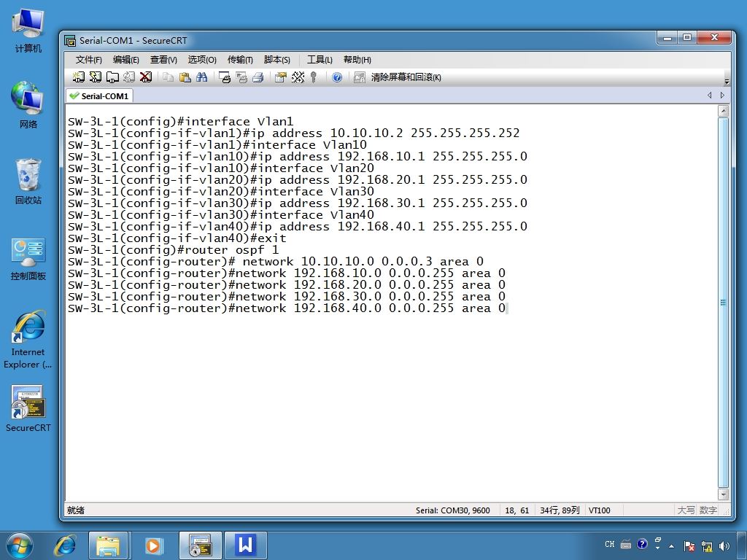Click the 'router ospf 1' terminal line
The height and width of the screenshot is (560, 747).
tap(173, 249)
